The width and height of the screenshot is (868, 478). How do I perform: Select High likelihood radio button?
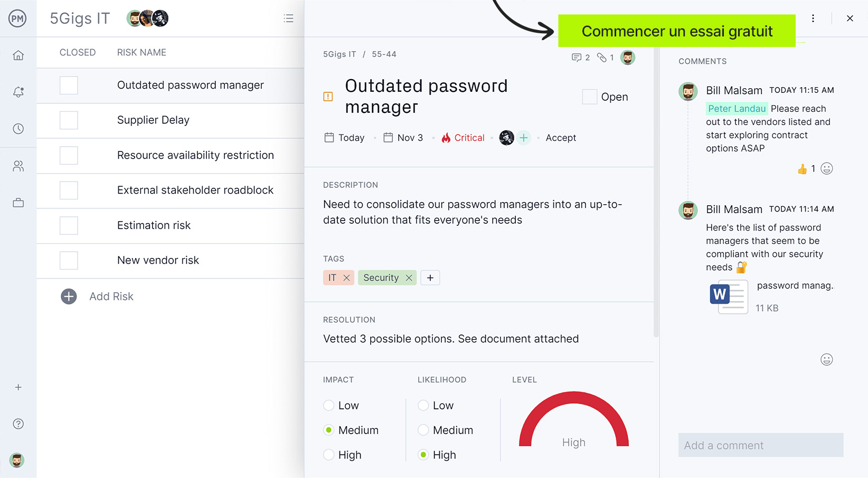423,455
